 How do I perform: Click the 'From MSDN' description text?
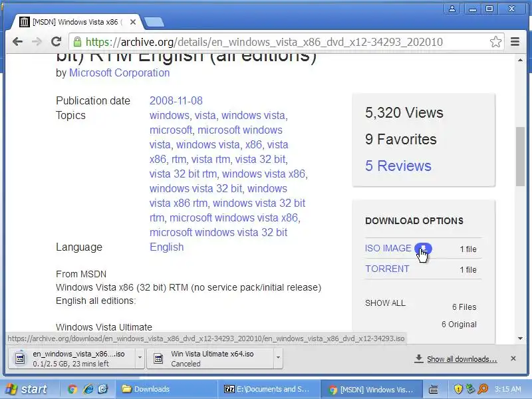81,274
